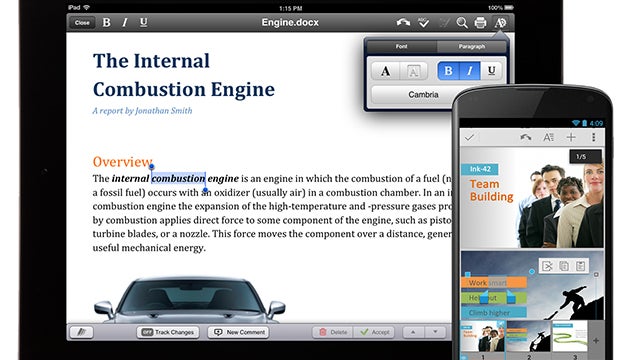Tap the checkmark done icon on phone

(x=469, y=138)
